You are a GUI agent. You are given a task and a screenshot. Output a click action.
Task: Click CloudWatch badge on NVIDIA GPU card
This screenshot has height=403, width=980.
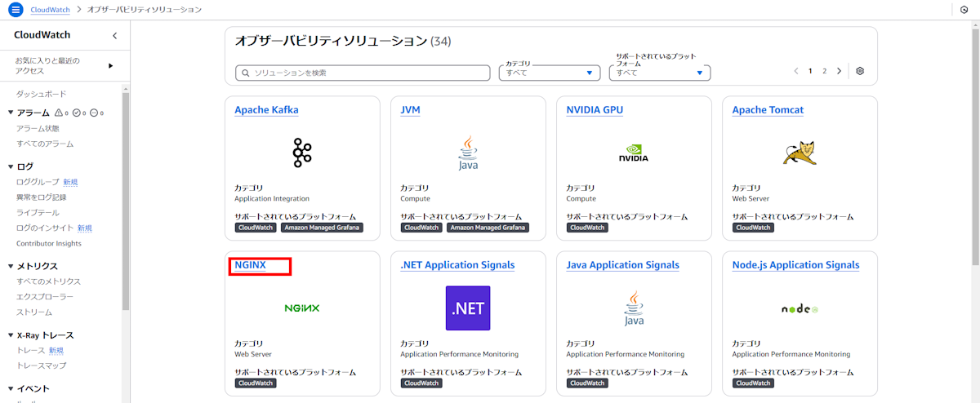coord(587,228)
